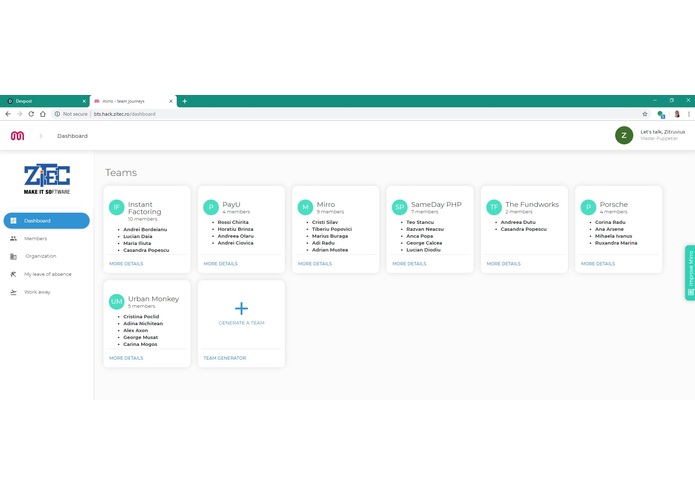
Task: Click the browser home icon
Action: click(x=43, y=114)
